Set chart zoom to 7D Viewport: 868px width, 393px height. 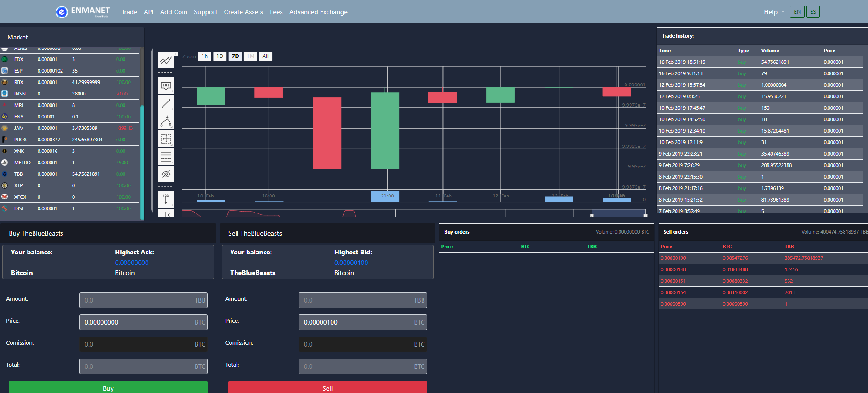[235, 56]
